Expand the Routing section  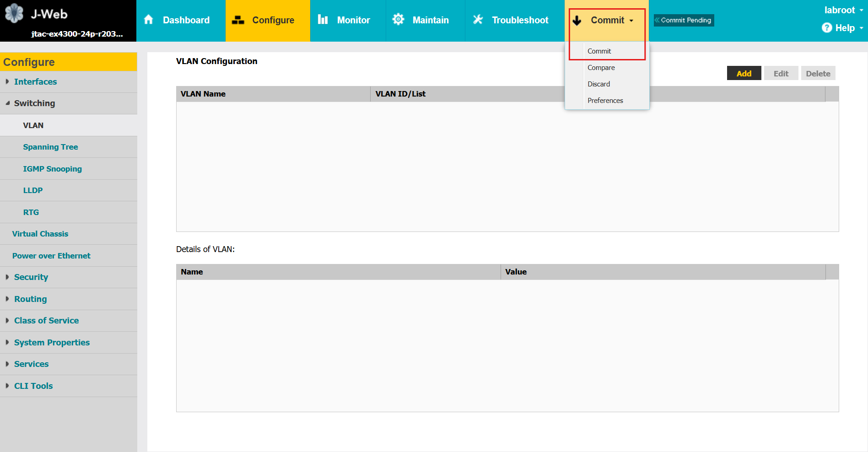click(x=30, y=299)
